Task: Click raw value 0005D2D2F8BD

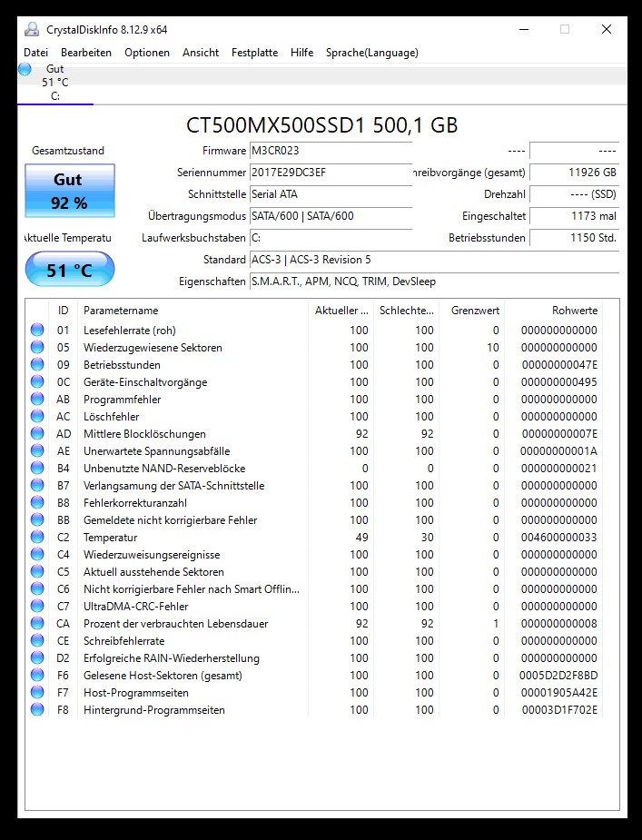Action: pyautogui.click(x=558, y=675)
